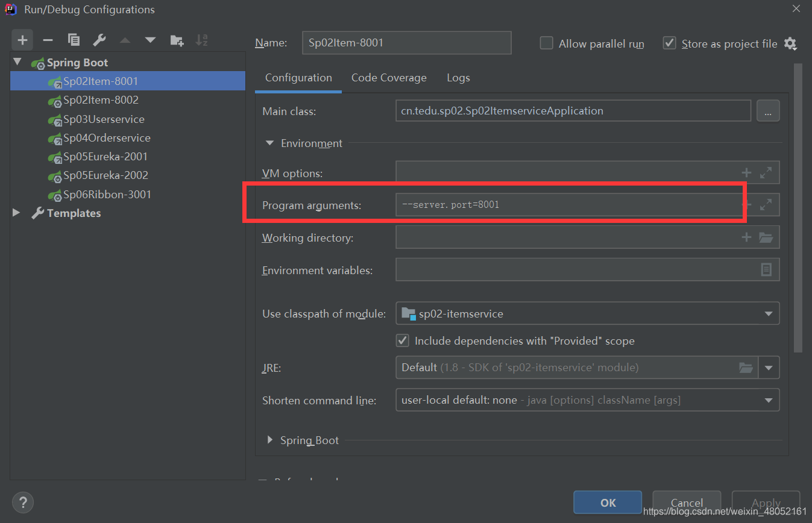Sort configurations alphabetically
Viewport: 812px width, 523px height.
click(x=202, y=40)
